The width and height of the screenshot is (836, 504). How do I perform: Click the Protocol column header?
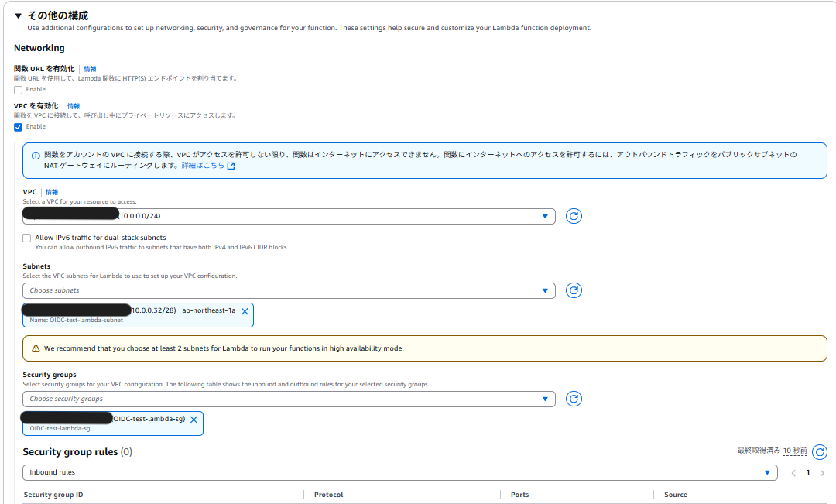tap(328, 495)
